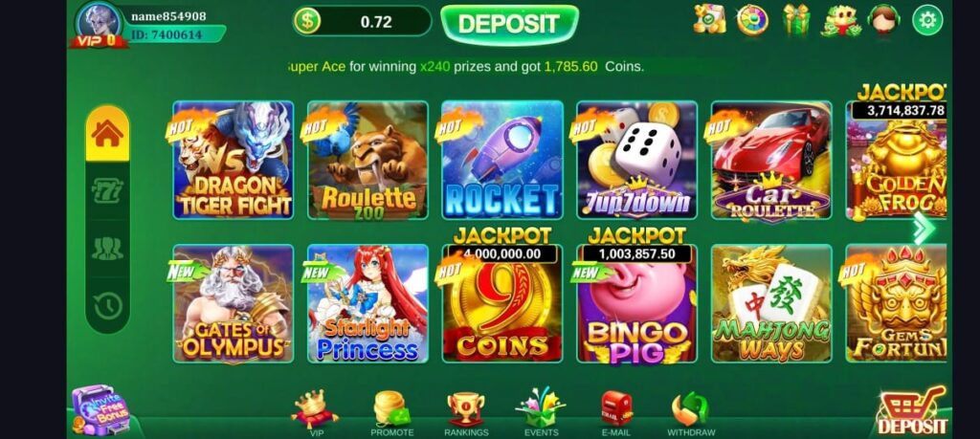Open the E-MAIL mailbox icon

[615, 413]
